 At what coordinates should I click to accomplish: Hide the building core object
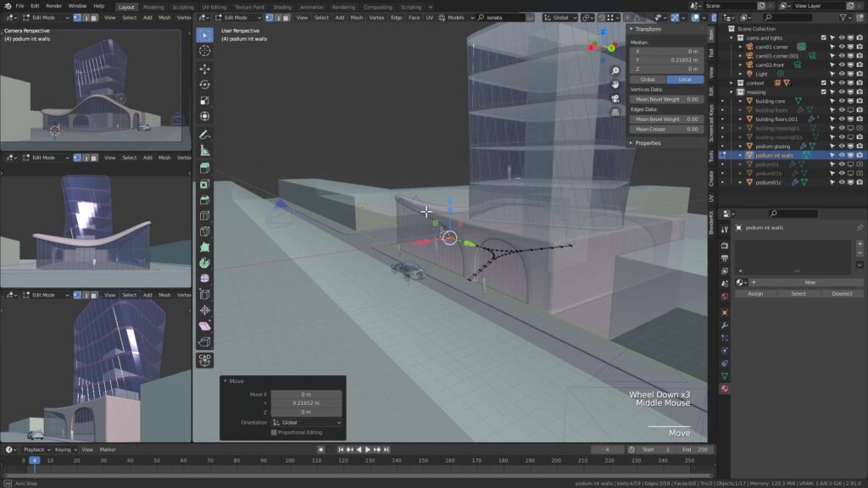(x=842, y=101)
